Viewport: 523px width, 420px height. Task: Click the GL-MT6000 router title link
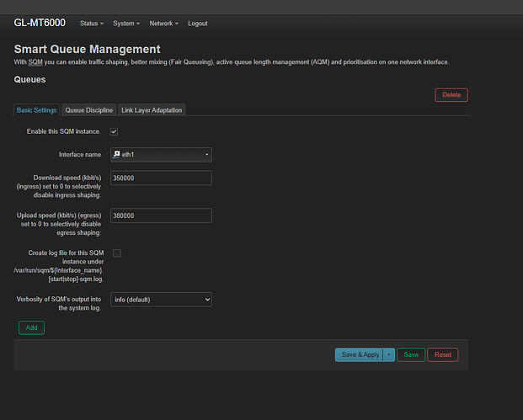tap(40, 23)
